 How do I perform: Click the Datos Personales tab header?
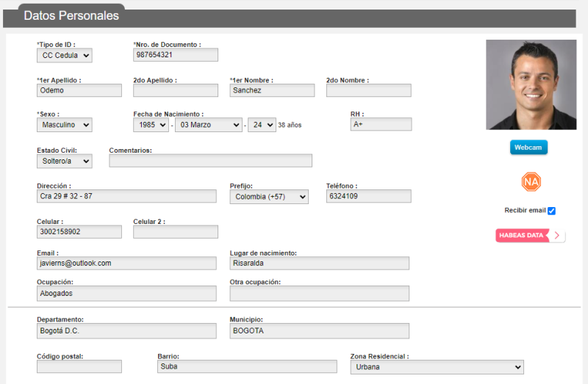coord(71,15)
